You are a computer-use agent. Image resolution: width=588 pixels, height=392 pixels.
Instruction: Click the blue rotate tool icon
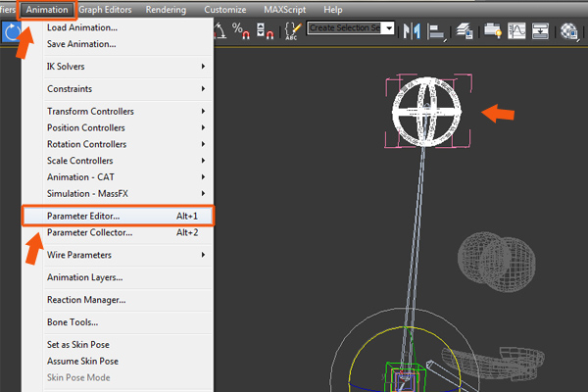point(12,31)
